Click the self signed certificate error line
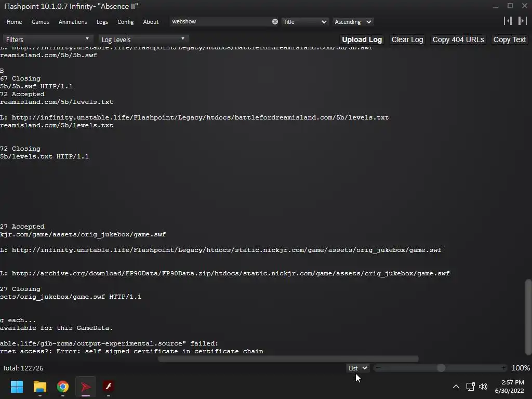Image resolution: width=532 pixels, height=399 pixels. click(131, 352)
